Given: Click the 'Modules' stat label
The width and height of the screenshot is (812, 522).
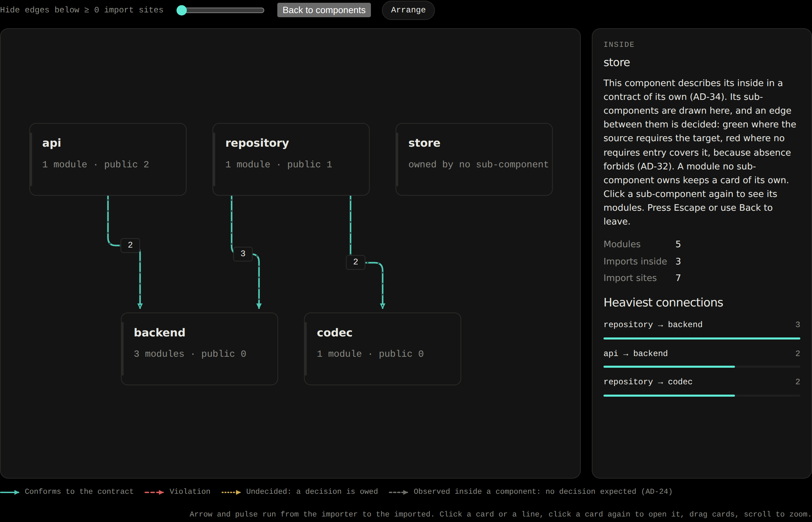Looking at the screenshot, I should coord(622,244).
